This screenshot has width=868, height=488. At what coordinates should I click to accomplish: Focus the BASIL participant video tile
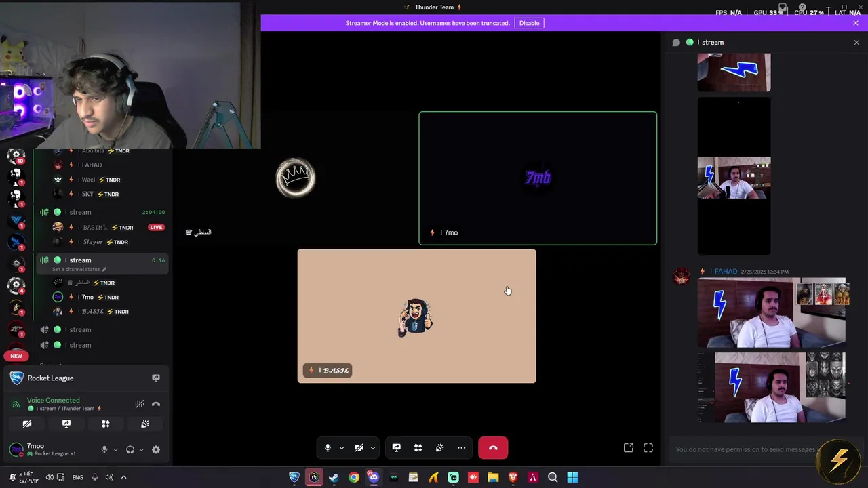point(416,316)
